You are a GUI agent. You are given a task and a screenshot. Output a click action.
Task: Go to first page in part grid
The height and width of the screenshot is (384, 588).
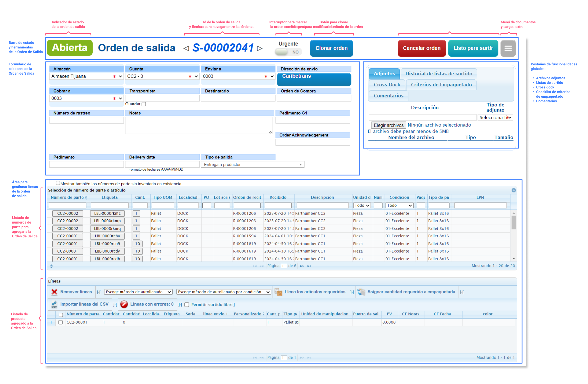(x=255, y=266)
